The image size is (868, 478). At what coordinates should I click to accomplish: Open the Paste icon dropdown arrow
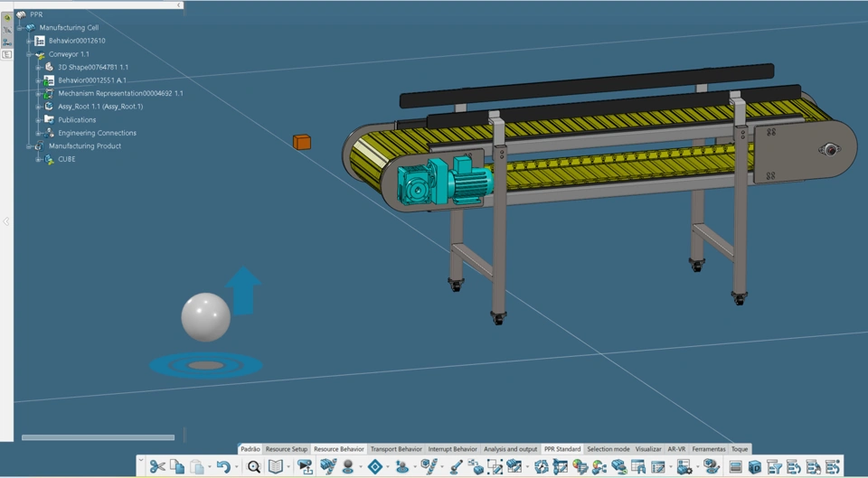209,467
